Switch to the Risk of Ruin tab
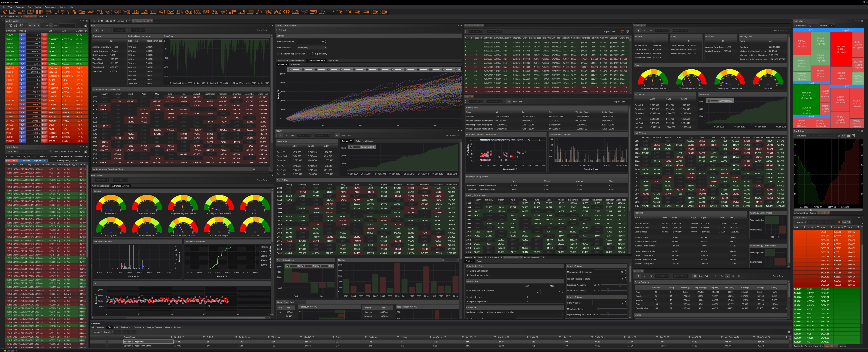Image resolution: width=868 pixels, height=352 pixels. pos(334,61)
